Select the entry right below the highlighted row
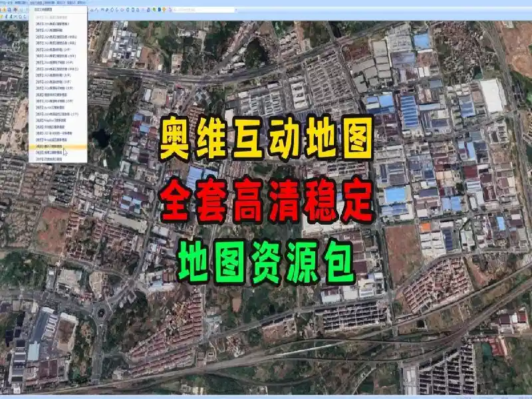Viewport: 532px width, 399px height. pos(58,153)
